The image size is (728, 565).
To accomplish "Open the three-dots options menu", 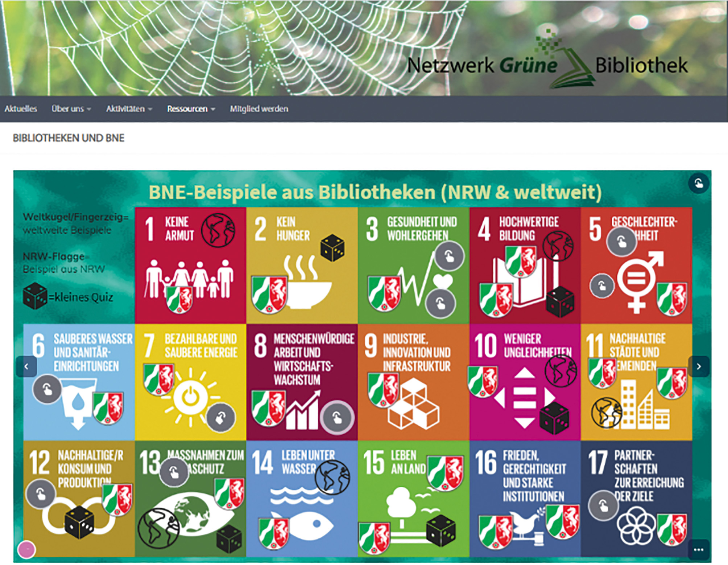I will 698,550.
